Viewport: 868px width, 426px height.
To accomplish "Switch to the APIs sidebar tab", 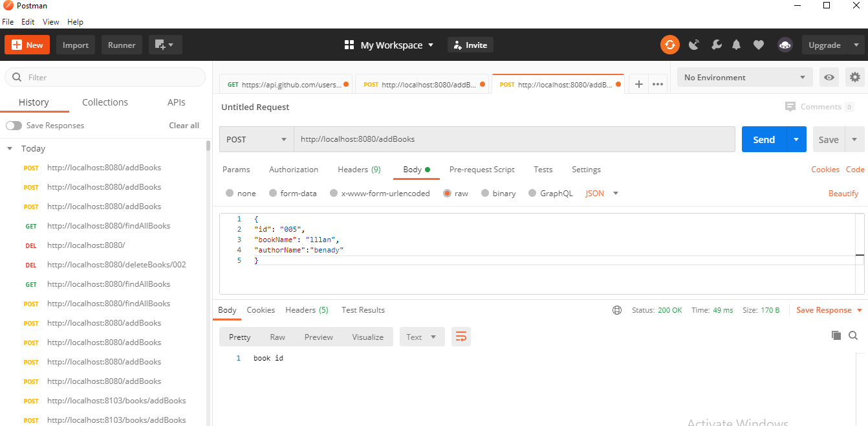I will [176, 102].
